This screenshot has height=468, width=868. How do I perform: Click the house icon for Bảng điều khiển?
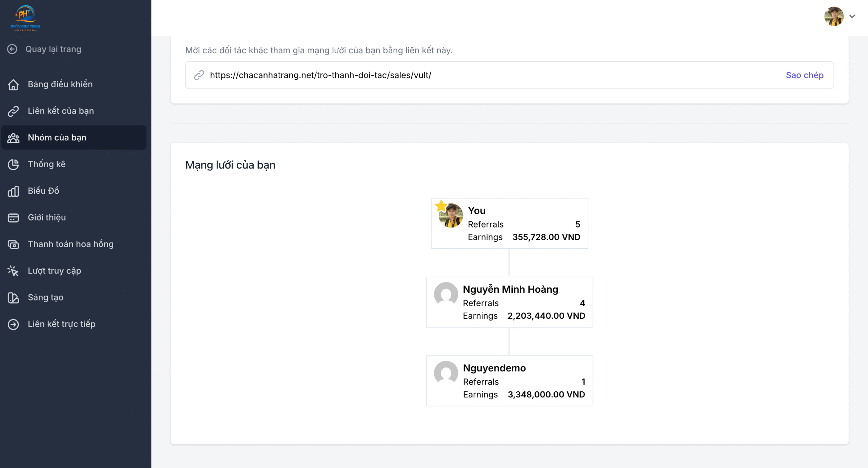coord(13,84)
